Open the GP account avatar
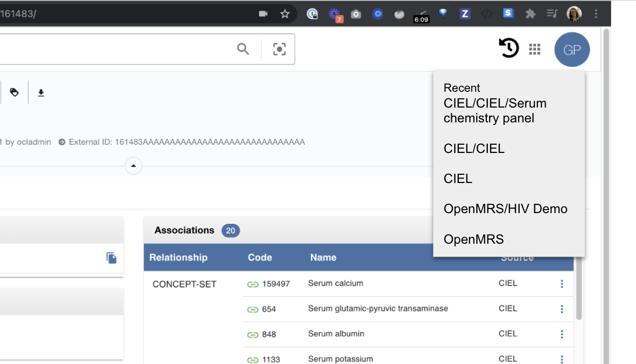This screenshot has width=636, height=364. pos(572,49)
